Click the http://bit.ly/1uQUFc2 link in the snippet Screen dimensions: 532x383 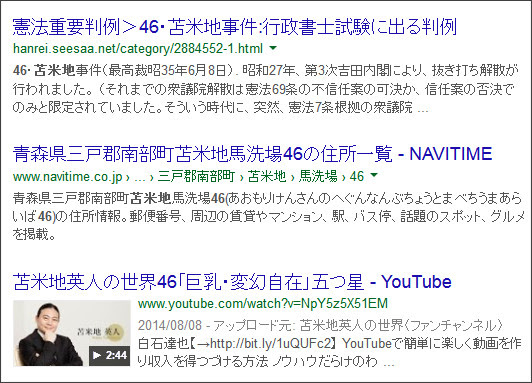click(x=270, y=344)
